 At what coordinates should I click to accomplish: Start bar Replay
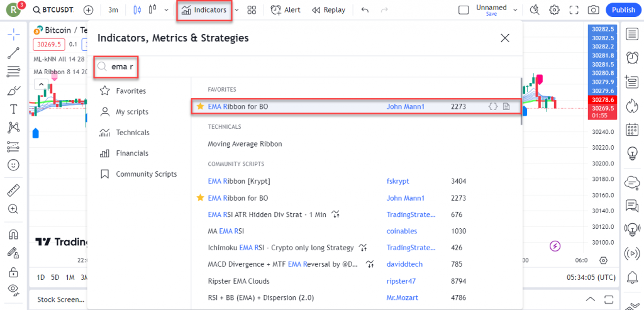click(328, 10)
